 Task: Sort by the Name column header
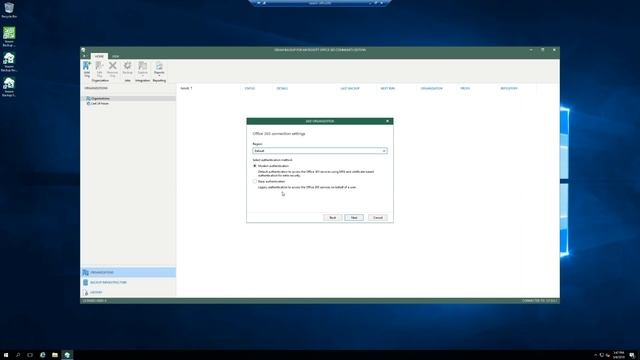pos(186,88)
